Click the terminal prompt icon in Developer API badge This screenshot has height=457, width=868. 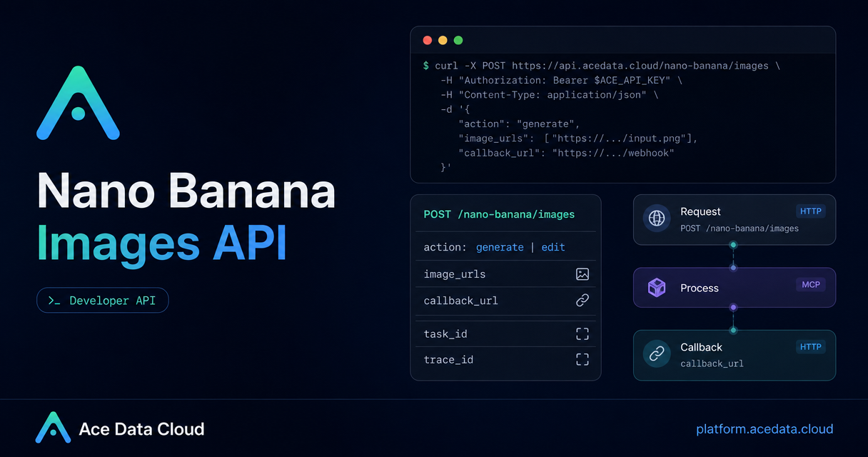click(x=54, y=301)
